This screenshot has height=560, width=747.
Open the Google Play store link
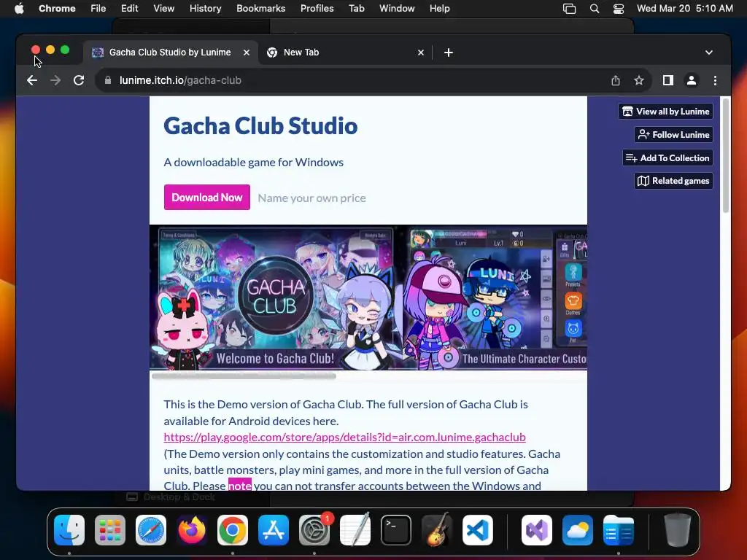pos(344,437)
